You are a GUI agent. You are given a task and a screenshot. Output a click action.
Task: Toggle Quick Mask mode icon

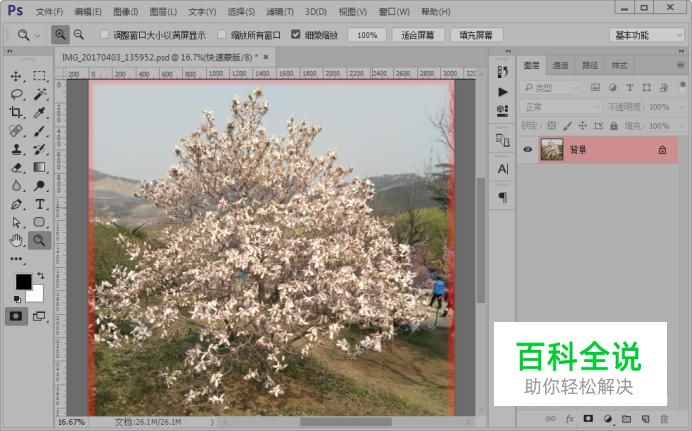[x=16, y=316]
